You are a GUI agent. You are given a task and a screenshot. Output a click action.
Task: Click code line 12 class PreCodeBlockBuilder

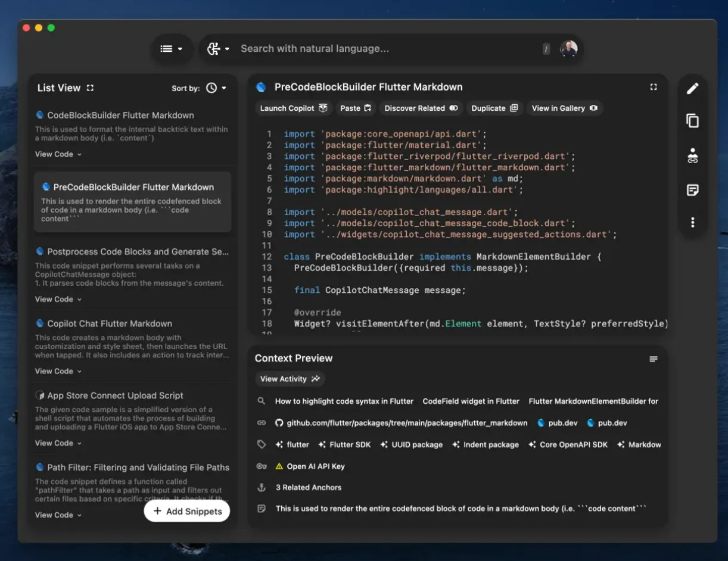pos(443,257)
